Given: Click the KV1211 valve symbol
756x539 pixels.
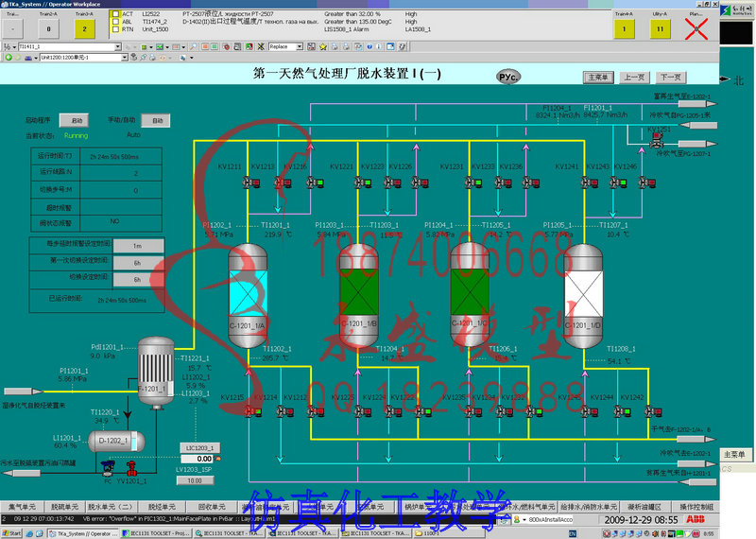Looking at the screenshot, I should click(x=251, y=183).
